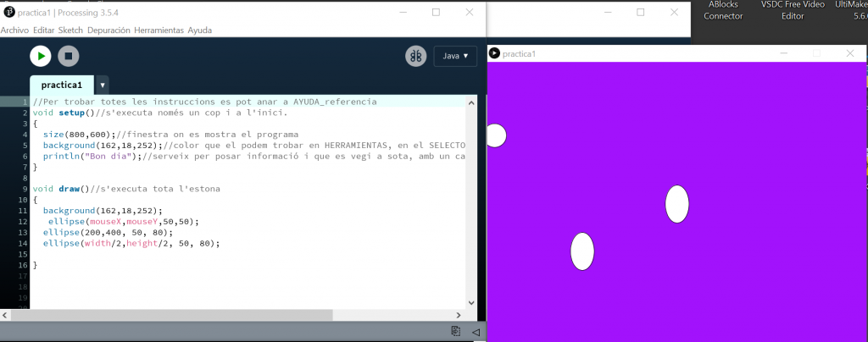Open the Herramientas menu
This screenshot has height=342, width=868.
click(x=159, y=30)
